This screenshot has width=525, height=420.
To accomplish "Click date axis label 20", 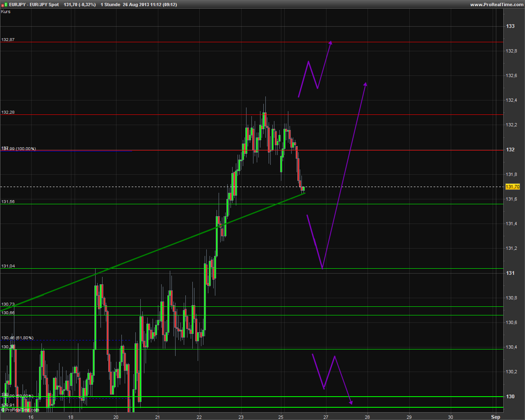I will pos(116,417).
